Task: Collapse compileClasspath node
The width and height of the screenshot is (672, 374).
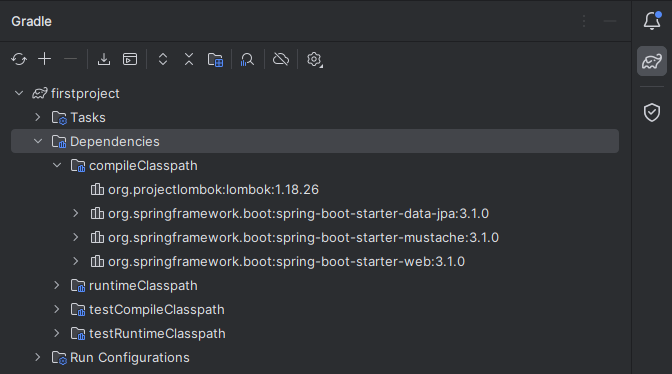Action: coord(57,165)
